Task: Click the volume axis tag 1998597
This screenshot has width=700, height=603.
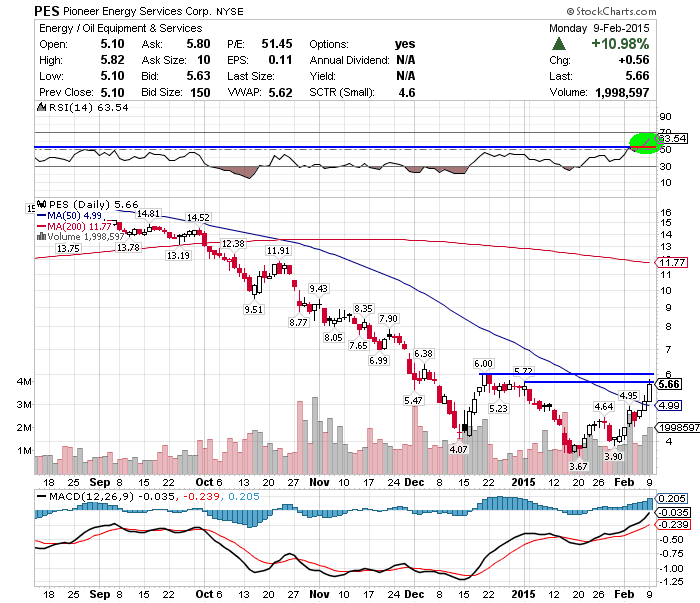Action: 678,427
